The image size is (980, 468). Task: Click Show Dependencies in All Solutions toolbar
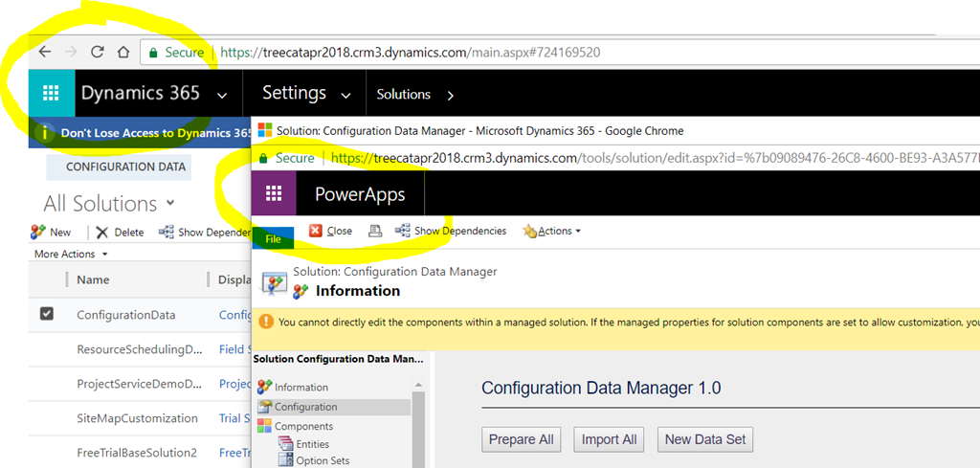(x=205, y=232)
